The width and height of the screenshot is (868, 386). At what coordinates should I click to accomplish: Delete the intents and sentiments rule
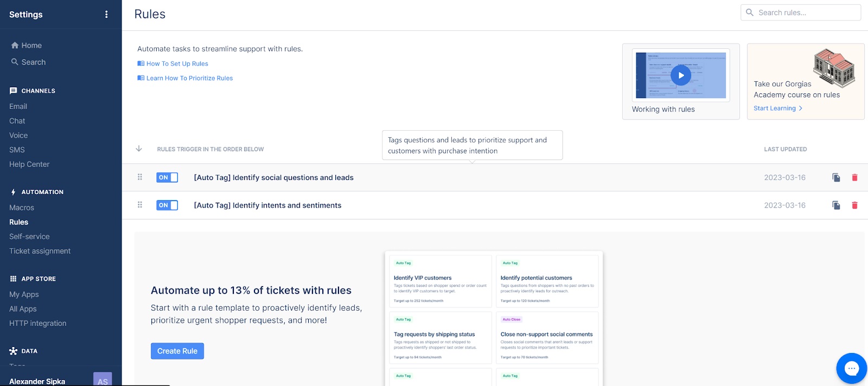854,205
